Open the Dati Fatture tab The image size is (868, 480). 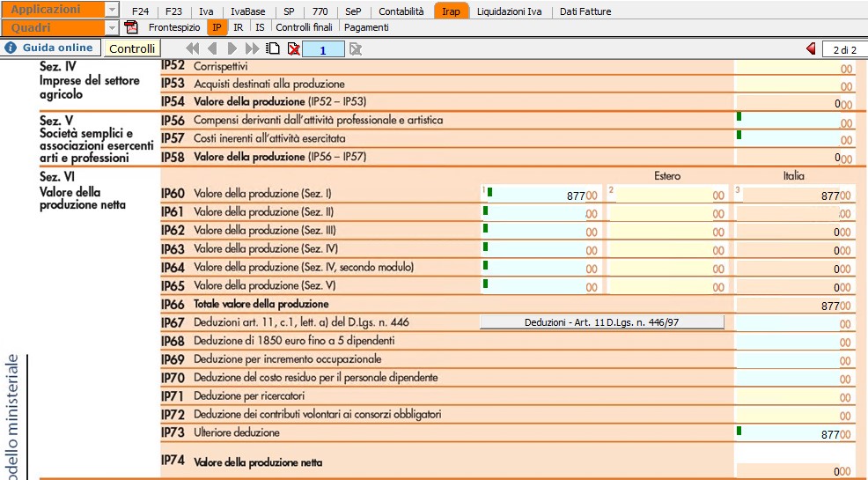[585, 11]
